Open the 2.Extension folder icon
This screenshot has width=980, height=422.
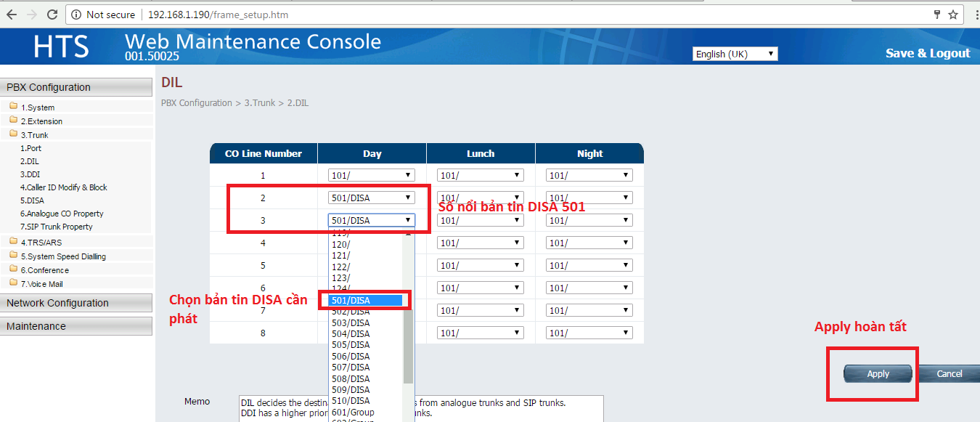14,121
